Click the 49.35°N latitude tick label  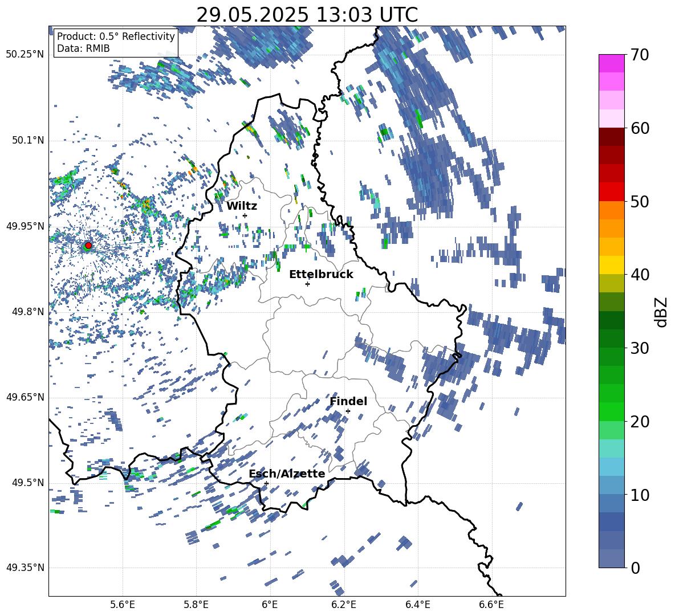click(x=25, y=568)
